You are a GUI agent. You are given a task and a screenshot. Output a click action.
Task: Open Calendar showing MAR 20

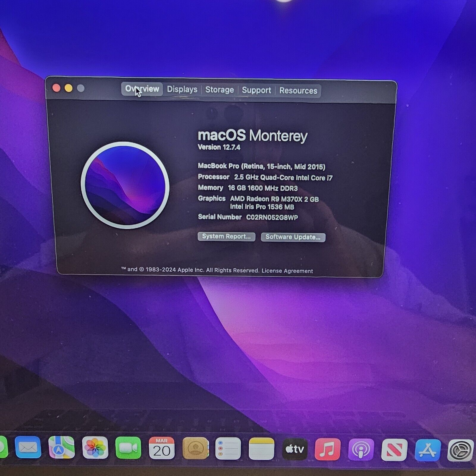(x=162, y=448)
